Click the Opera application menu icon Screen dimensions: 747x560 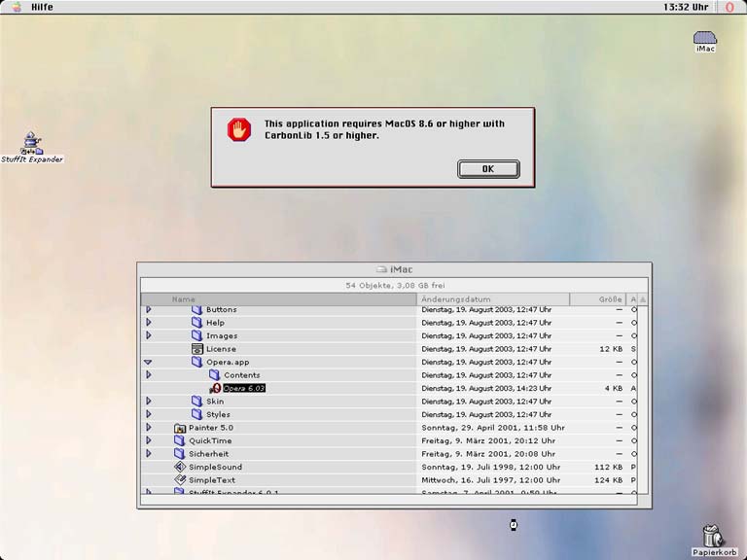[729, 7]
